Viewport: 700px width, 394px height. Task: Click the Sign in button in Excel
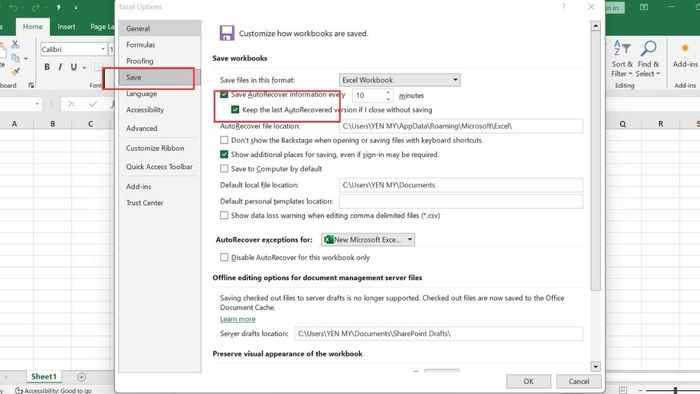[x=616, y=8]
